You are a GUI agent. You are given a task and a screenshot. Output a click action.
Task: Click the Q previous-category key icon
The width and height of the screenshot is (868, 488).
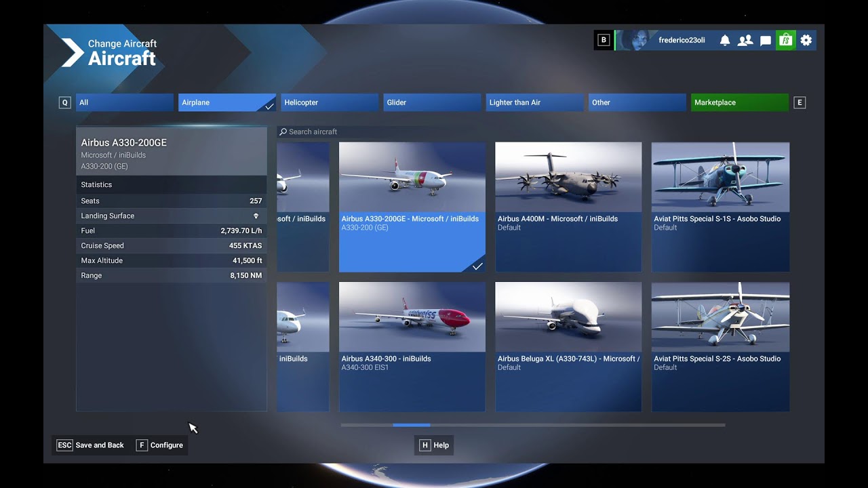pyautogui.click(x=65, y=102)
